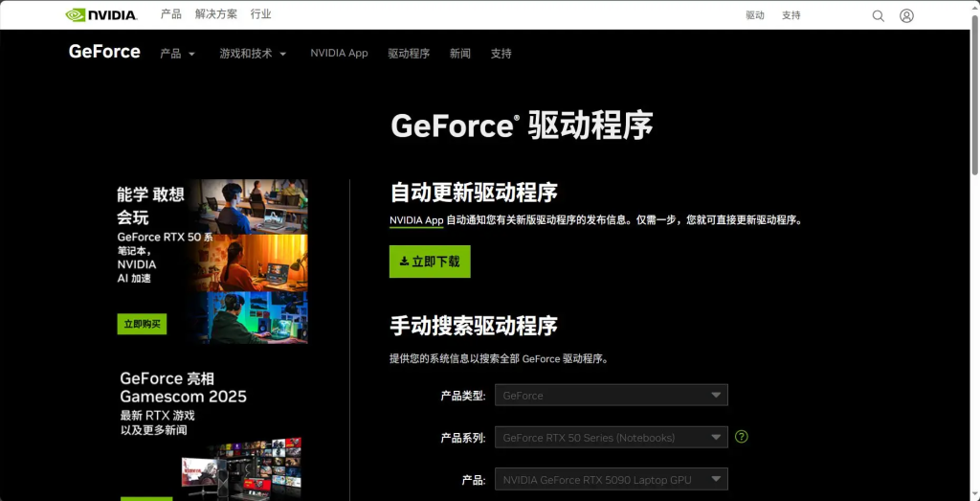Screen dimensions: 980x501
Task: Click the page vertical scrollbar thumb
Action: click(x=975, y=94)
